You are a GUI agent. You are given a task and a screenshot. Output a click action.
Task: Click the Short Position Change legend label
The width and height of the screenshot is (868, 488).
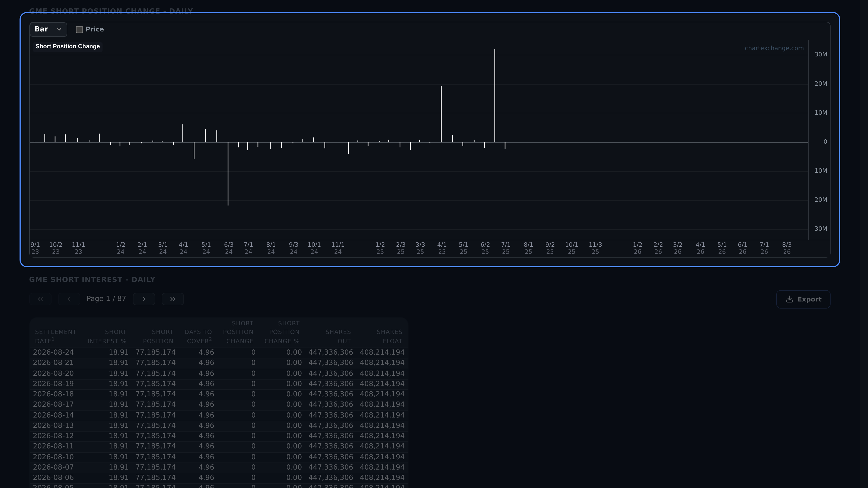point(67,46)
